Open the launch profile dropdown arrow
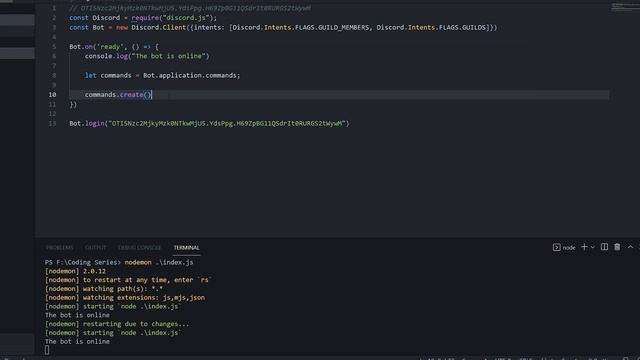This screenshot has height=360, width=640. pos(593,247)
